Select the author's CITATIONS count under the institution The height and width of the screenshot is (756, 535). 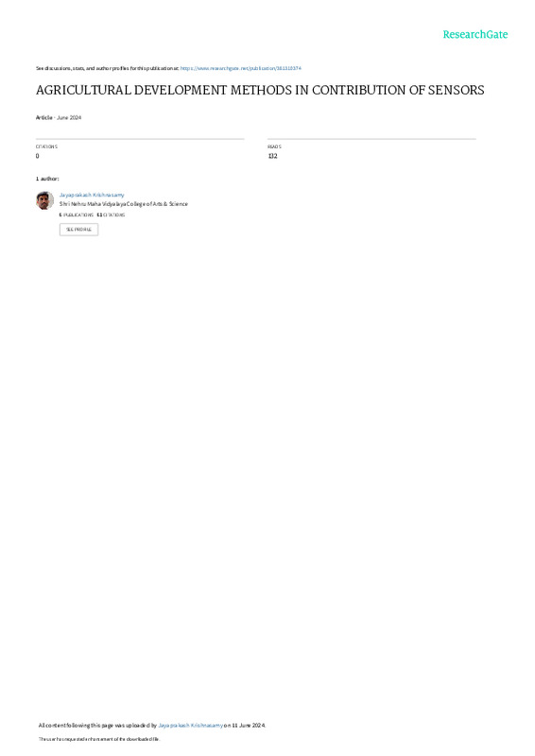(x=111, y=215)
